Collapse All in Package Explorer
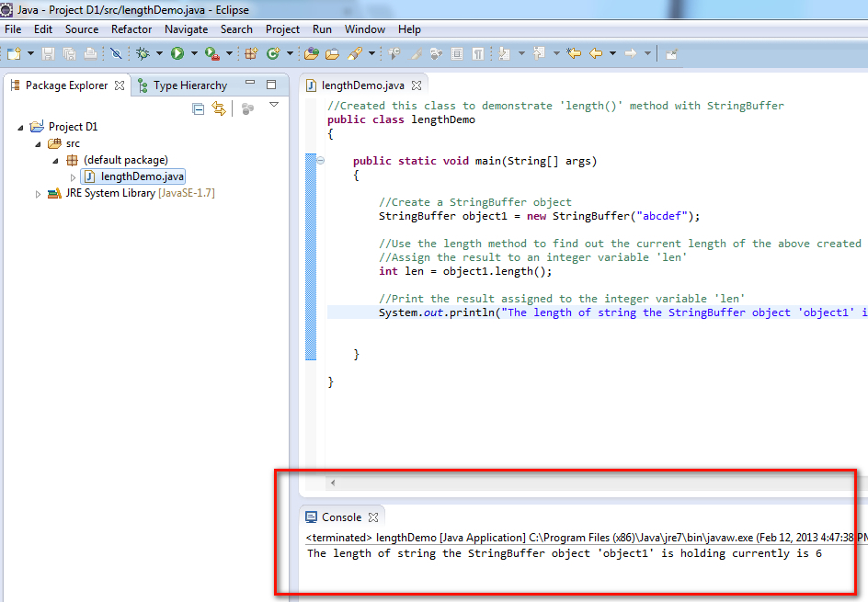The image size is (868, 602). click(199, 108)
